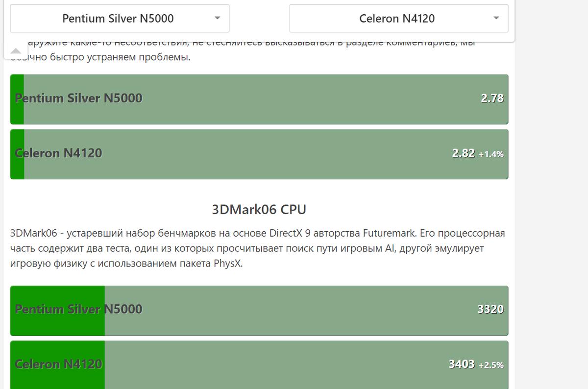Click the 2.78 score value
Viewport: 588px width, 389px height.
(x=492, y=98)
